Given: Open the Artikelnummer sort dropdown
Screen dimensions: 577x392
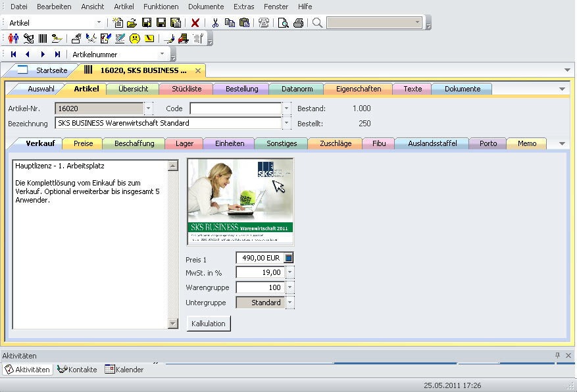Looking at the screenshot, I should point(162,54).
